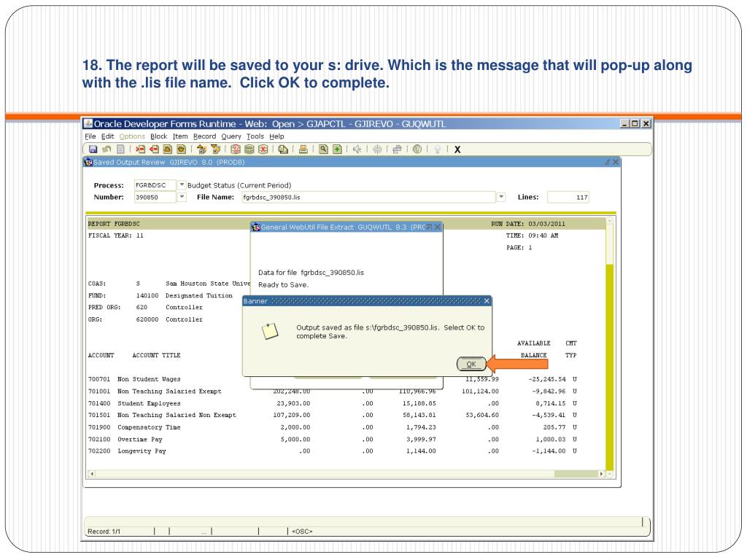Click the horizontal scrollbar below the report
This screenshot has width=747, height=560.
[343, 474]
